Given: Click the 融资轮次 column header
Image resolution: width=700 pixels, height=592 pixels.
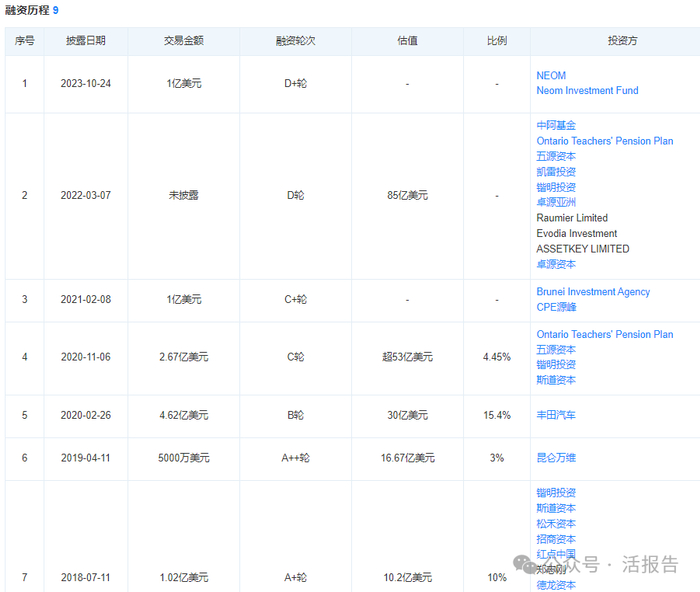Looking at the screenshot, I should pos(296,41).
